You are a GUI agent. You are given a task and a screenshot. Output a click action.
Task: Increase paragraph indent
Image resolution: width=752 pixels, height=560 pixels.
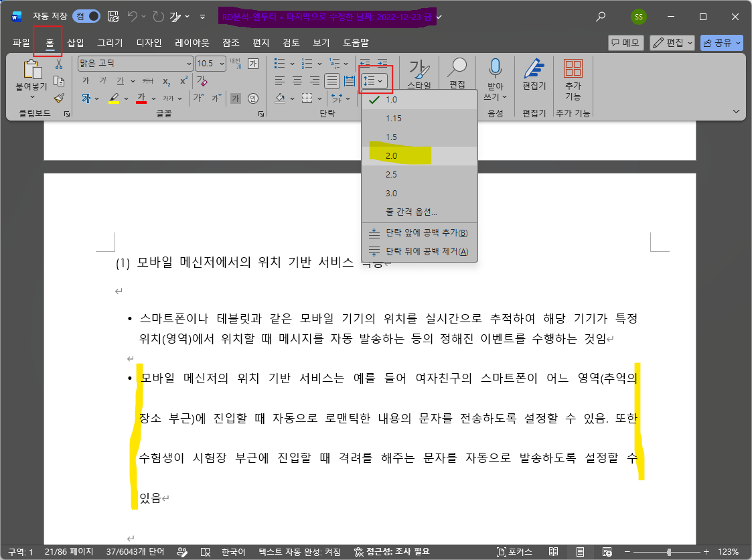[x=382, y=63]
